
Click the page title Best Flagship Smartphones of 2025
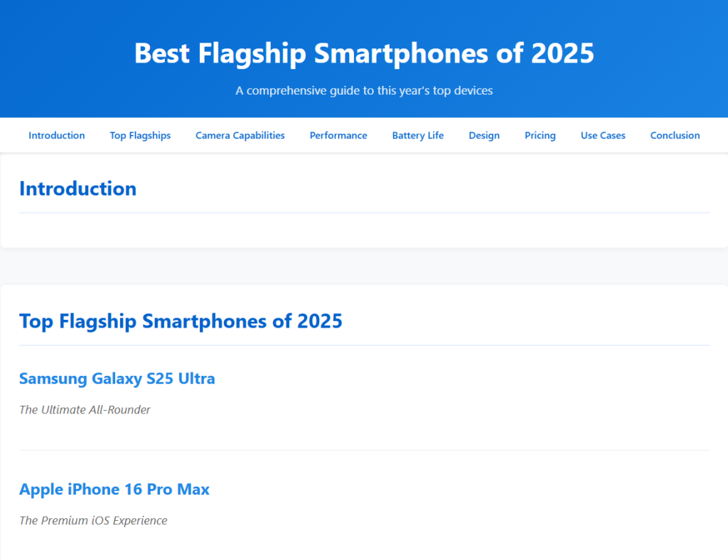point(364,53)
